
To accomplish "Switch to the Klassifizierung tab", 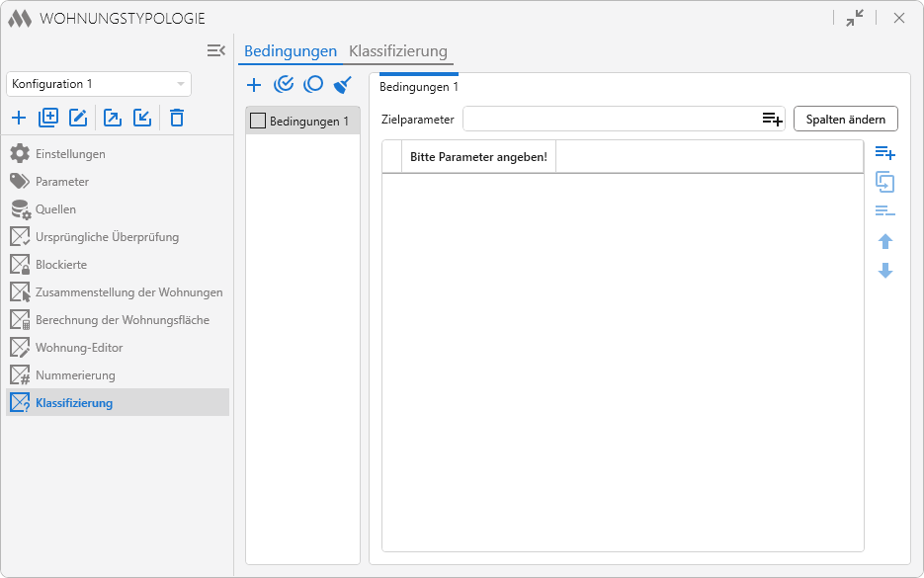I will pyautogui.click(x=398, y=51).
